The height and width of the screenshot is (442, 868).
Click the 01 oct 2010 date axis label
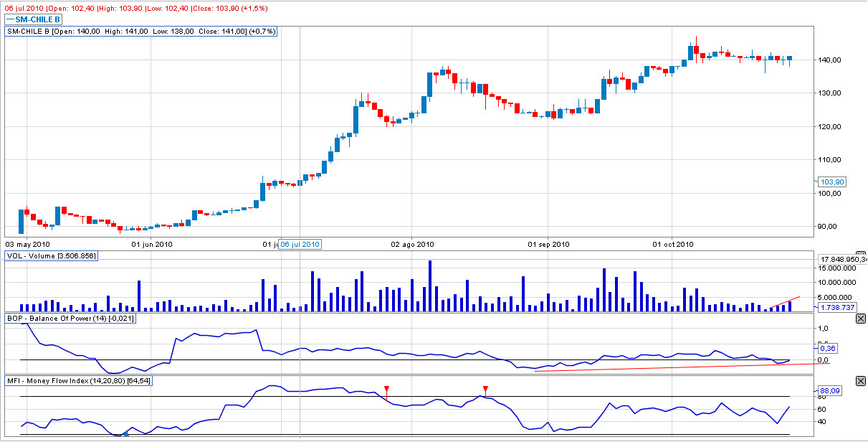673,244
